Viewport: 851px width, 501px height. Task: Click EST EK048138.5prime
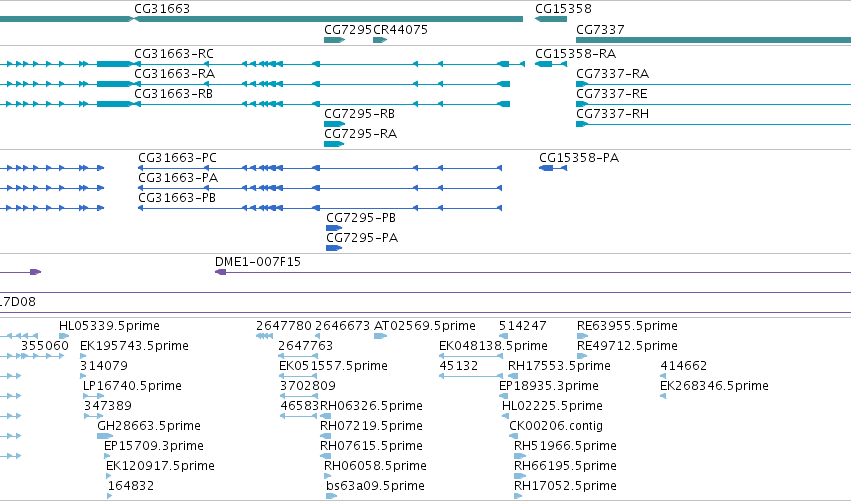[x=493, y=346]
